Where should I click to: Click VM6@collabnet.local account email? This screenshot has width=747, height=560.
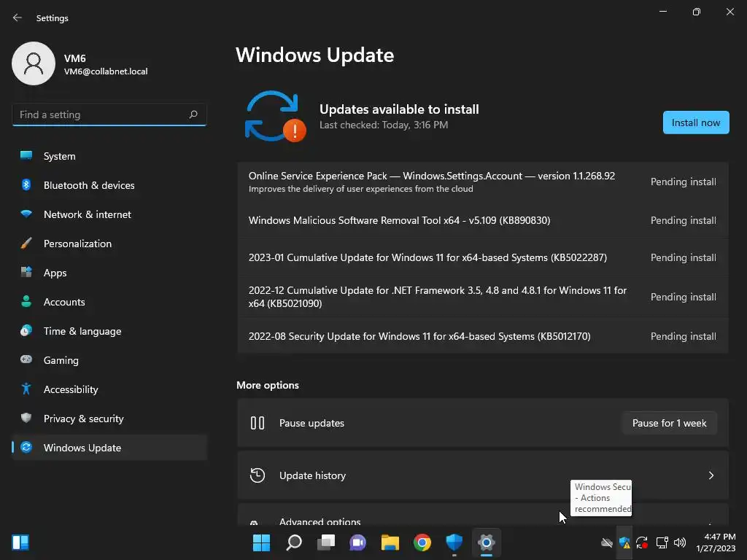[x=106, y=71]
